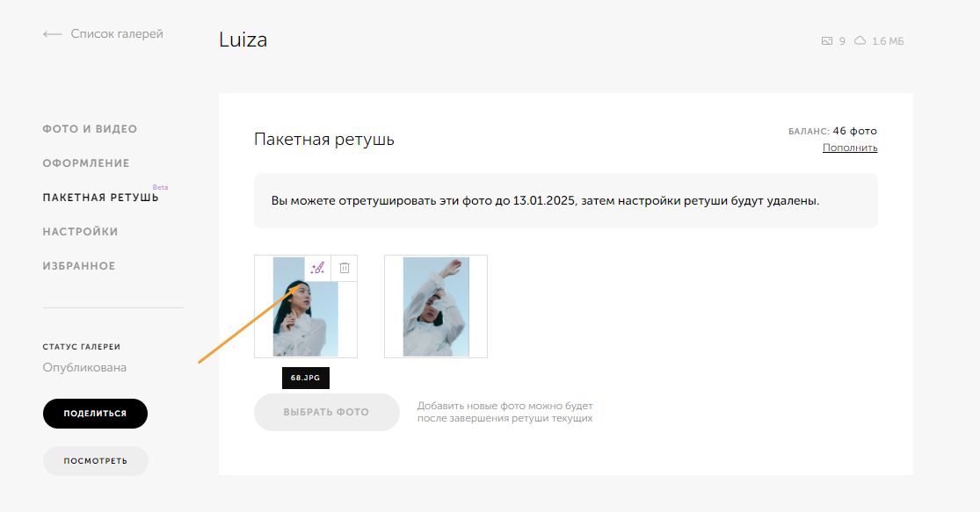
Task: Click the retouch magic brush icon on 68.JPG
Action: [x=317, y=268]
